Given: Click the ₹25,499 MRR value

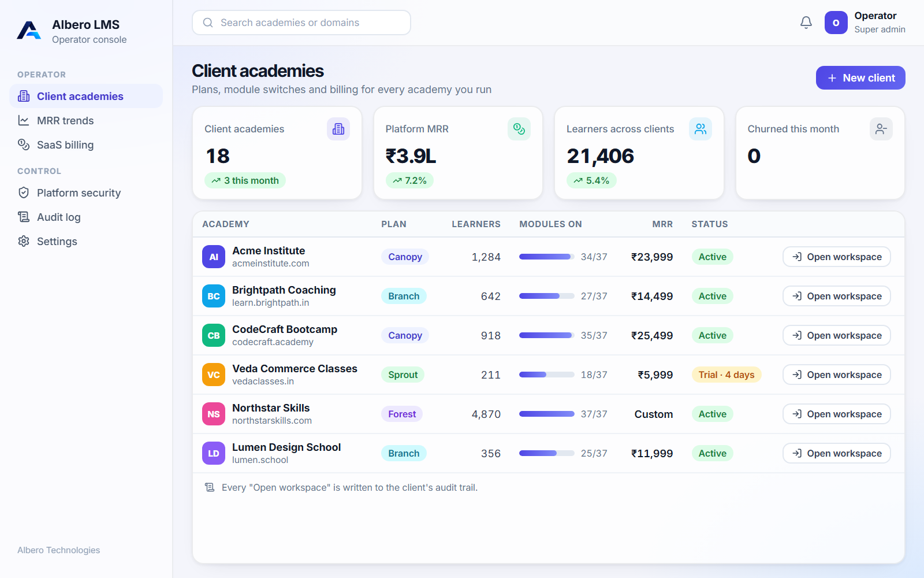Looking at the screenshot, I should 652,335.
